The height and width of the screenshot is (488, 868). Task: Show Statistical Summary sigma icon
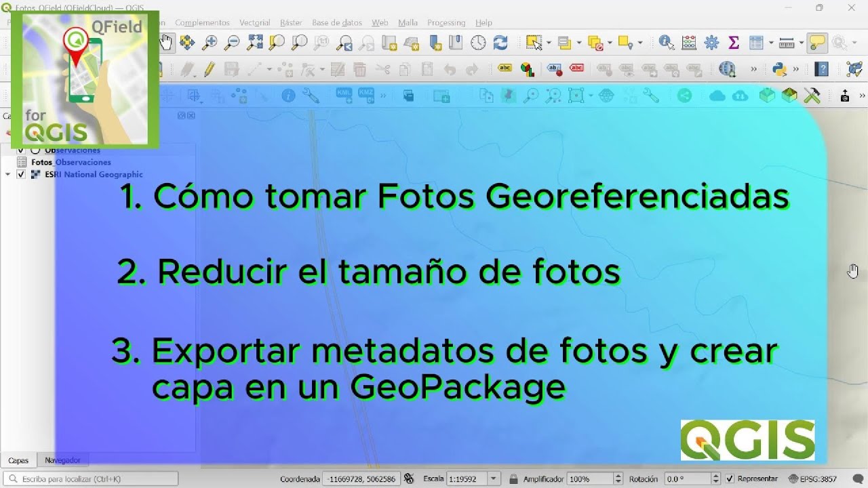pyautogui.click(x=734, y=43)
